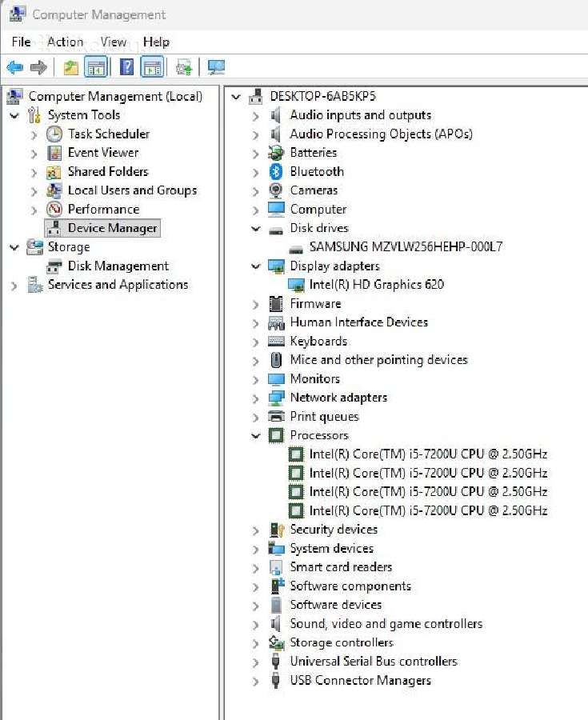
Task: Select Device Manager in left tree
Action: click(102, 228)
